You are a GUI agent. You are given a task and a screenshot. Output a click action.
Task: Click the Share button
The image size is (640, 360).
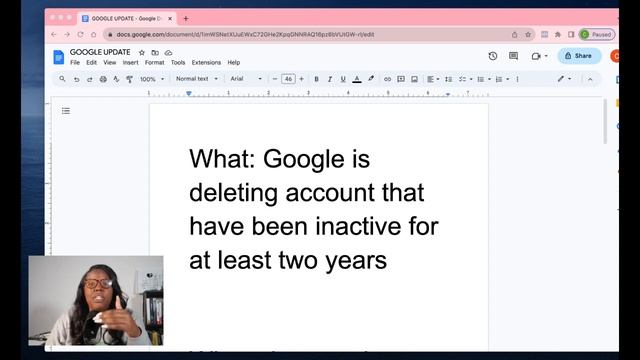tap(579, 56)
